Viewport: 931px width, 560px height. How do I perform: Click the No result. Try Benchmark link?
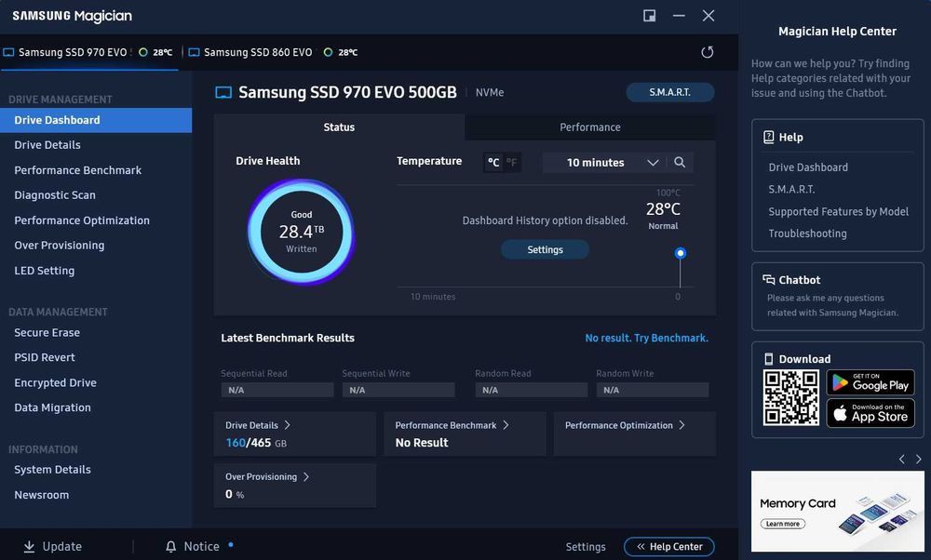point(647,338)
